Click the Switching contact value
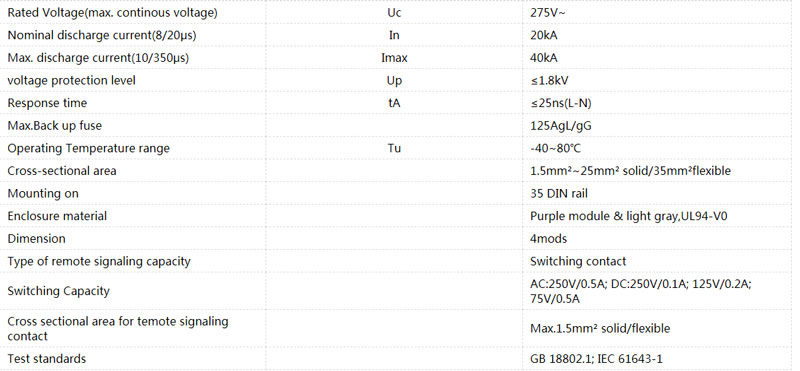 click(x=578, y=261)
